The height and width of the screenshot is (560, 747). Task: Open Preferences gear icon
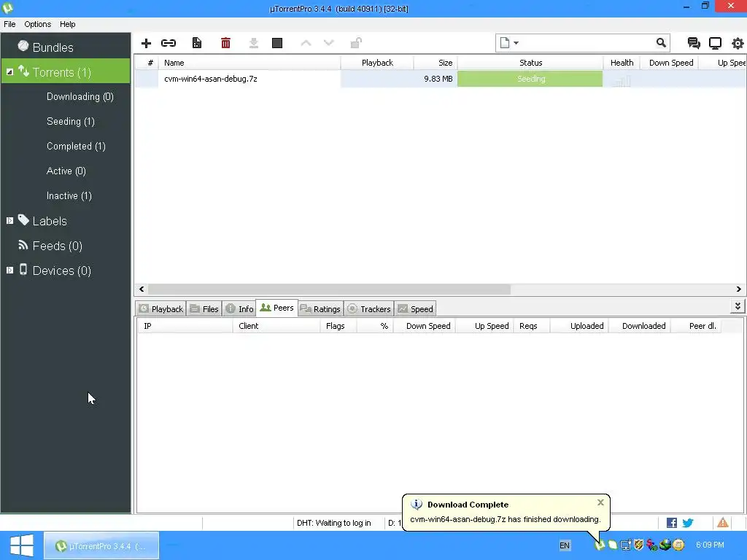click(x=738, y=43)
